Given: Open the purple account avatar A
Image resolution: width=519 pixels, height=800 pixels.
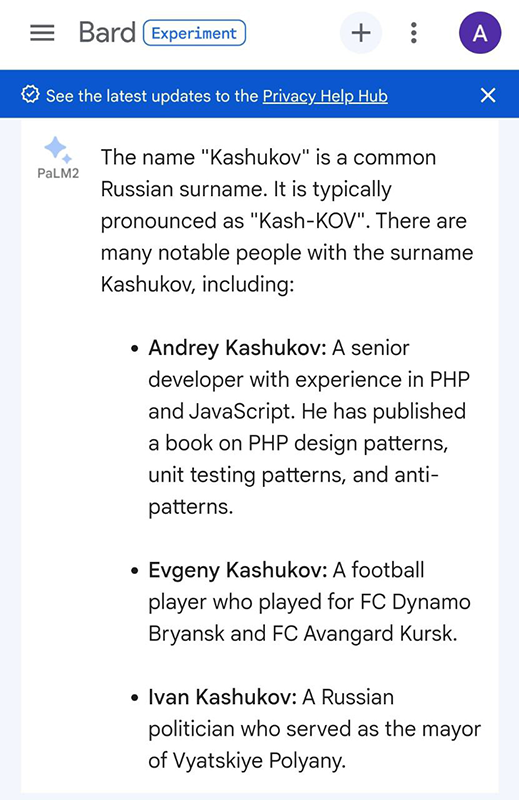Looking at the screenshot, I should pos(480,33).
